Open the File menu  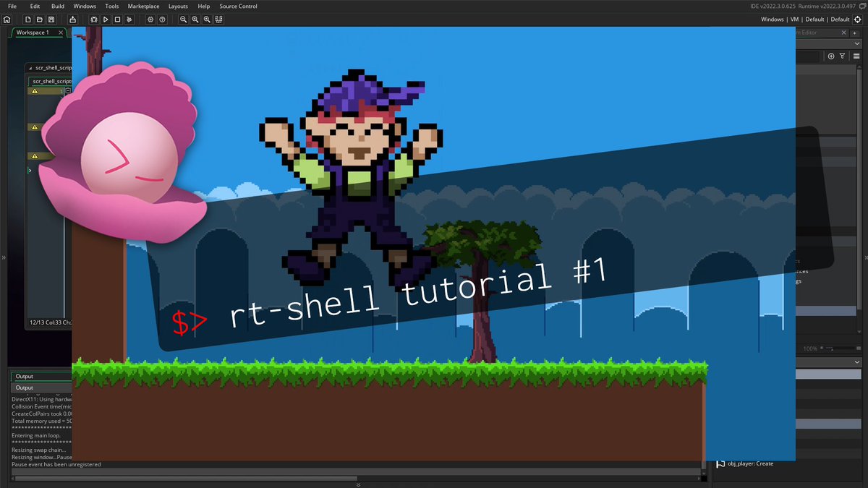point(12,6)
